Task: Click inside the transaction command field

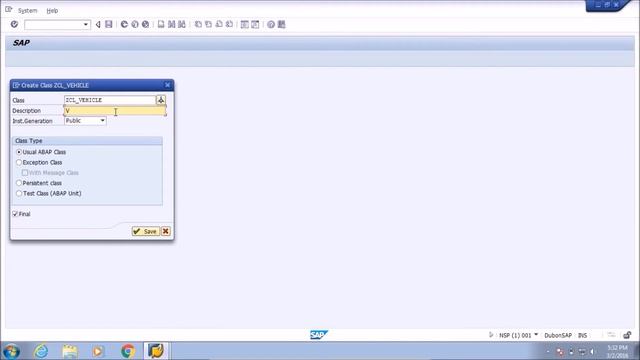Action: tap(53, 25)
